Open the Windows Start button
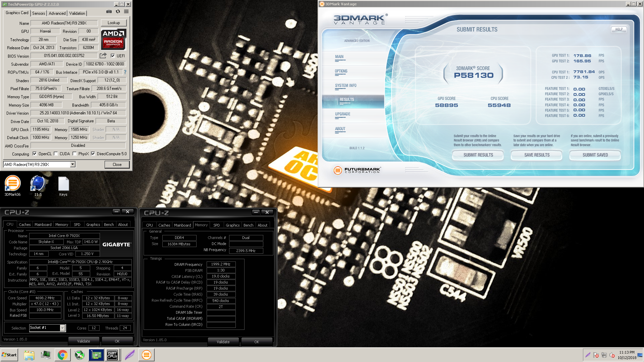The height and width of the screenshot is (362, 644). click(9, 355)
